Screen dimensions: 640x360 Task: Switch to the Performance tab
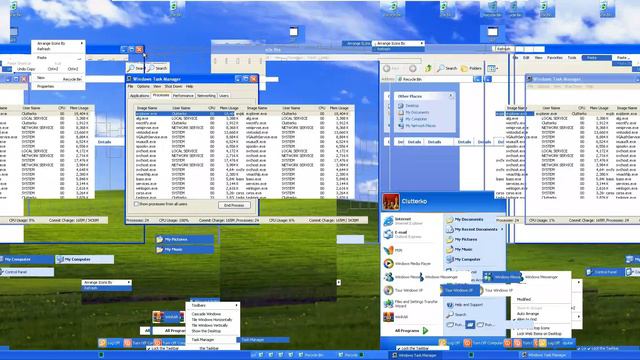[183, 96]
